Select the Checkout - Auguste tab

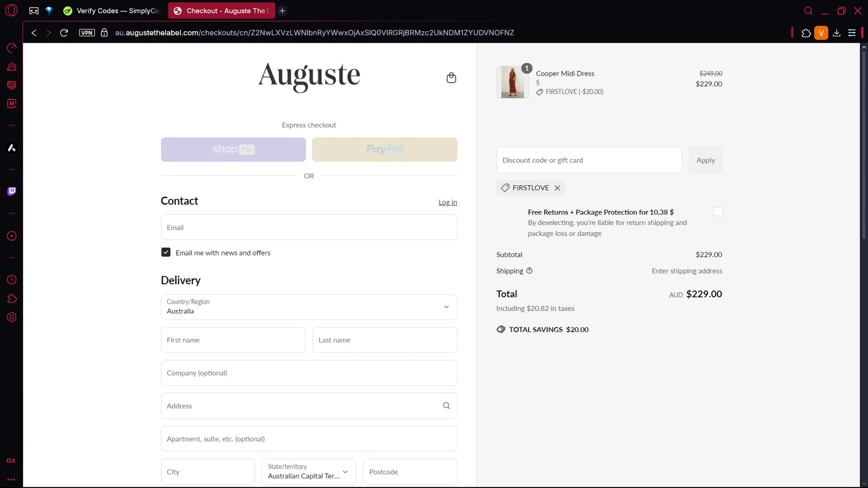[222, 10]
